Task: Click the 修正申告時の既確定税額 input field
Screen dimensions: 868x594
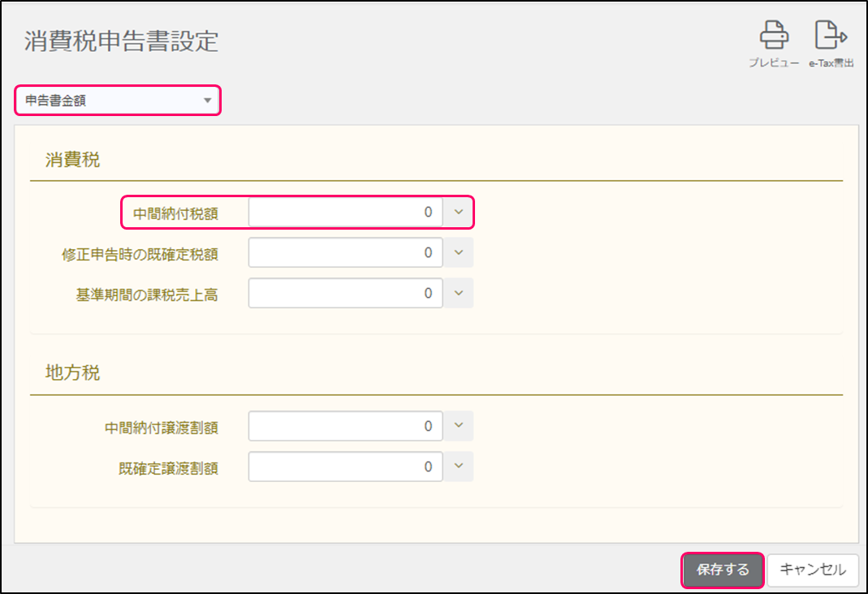Action: pos(346,253)
